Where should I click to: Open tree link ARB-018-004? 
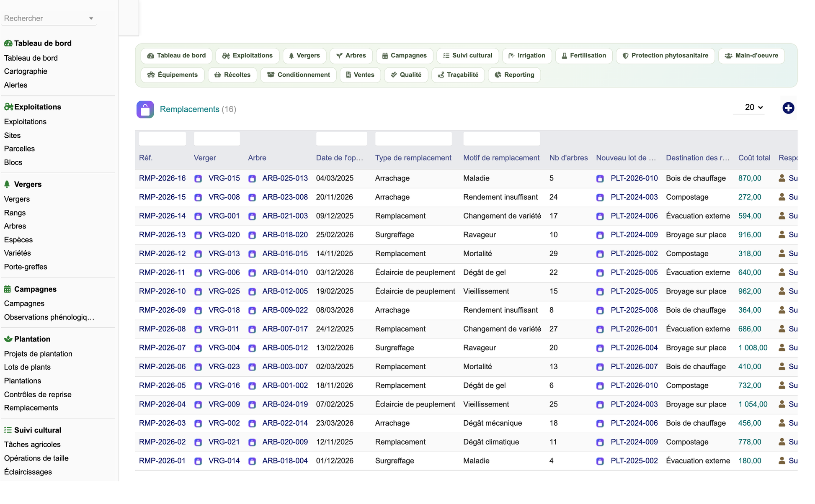click(285, 461)
